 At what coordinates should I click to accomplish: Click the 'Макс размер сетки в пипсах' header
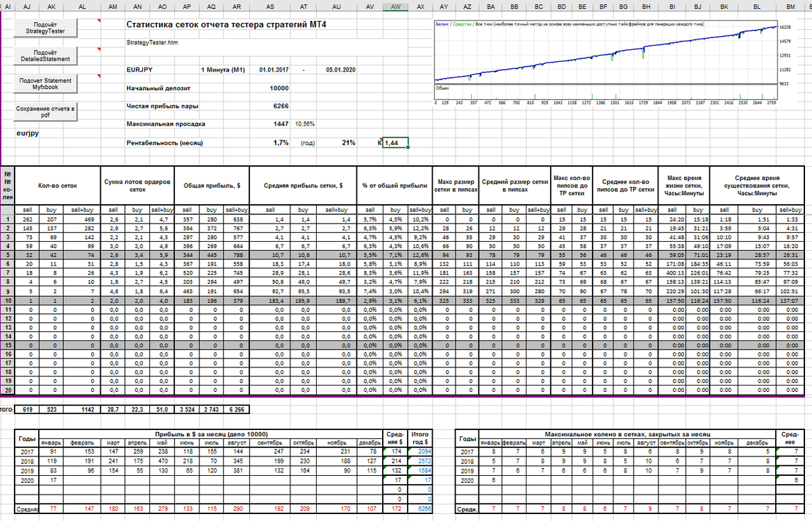(456, 185)
